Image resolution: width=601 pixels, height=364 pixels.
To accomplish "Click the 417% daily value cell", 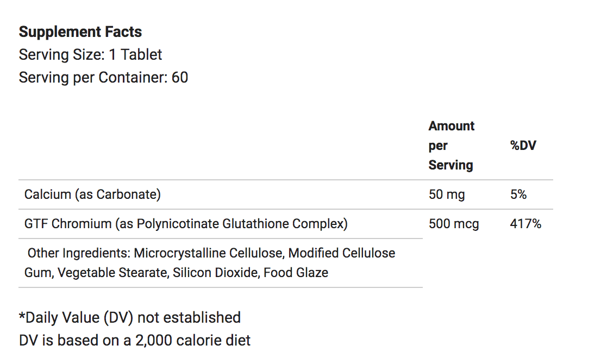I will pos(525,224).
